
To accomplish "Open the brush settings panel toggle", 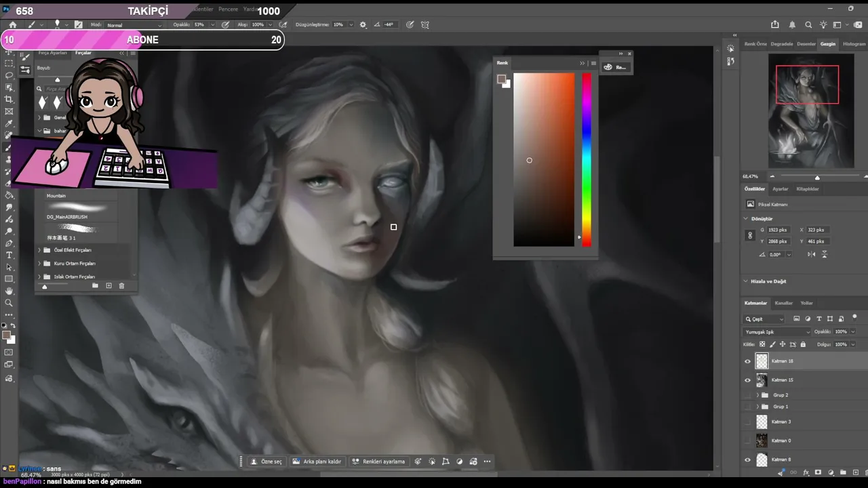I will [x=79, y=25].
